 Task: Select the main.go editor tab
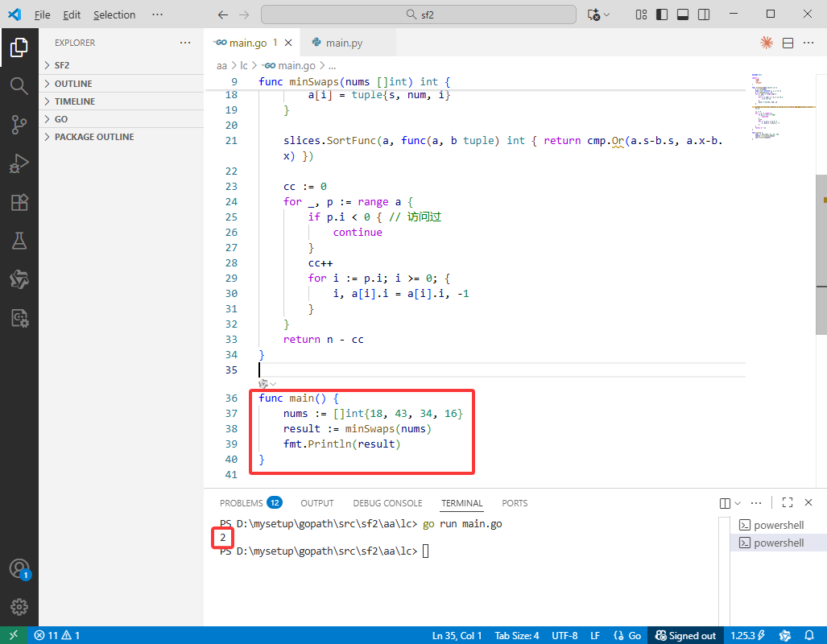248,43
